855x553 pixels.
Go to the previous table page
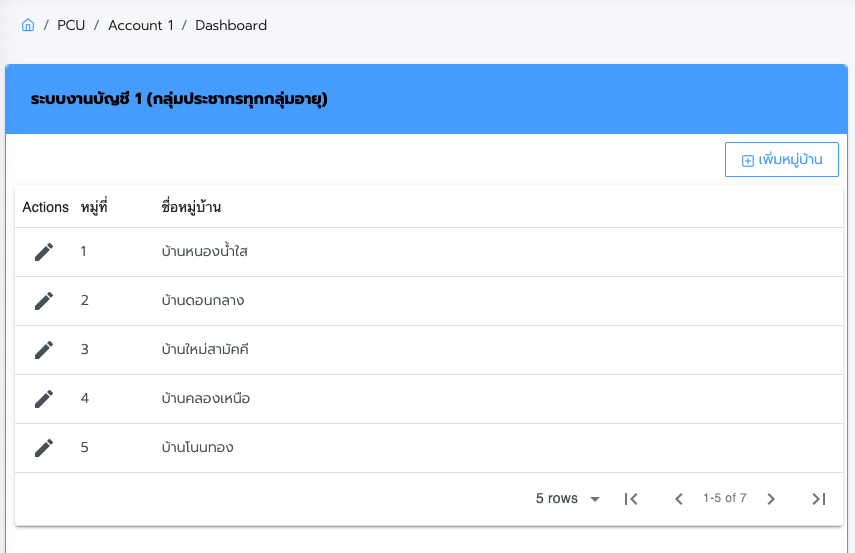point(679,499)
